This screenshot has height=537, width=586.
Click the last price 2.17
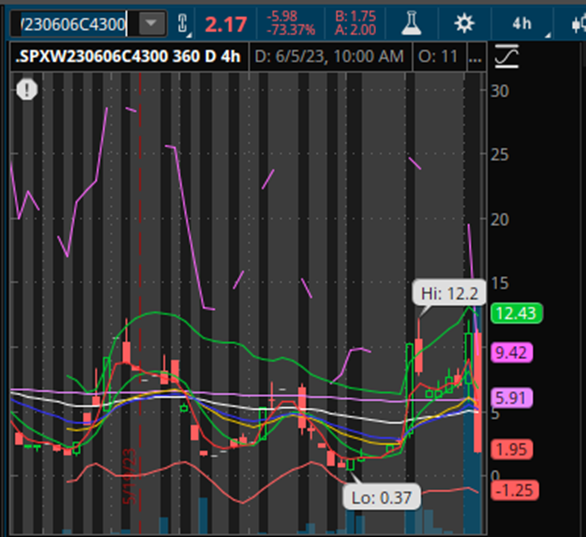pos(226,25)
